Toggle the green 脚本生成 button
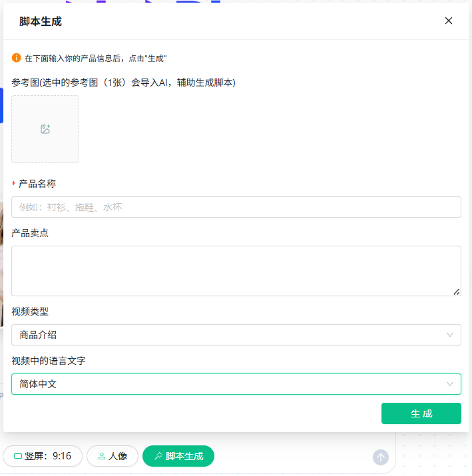 pos(178,456)
